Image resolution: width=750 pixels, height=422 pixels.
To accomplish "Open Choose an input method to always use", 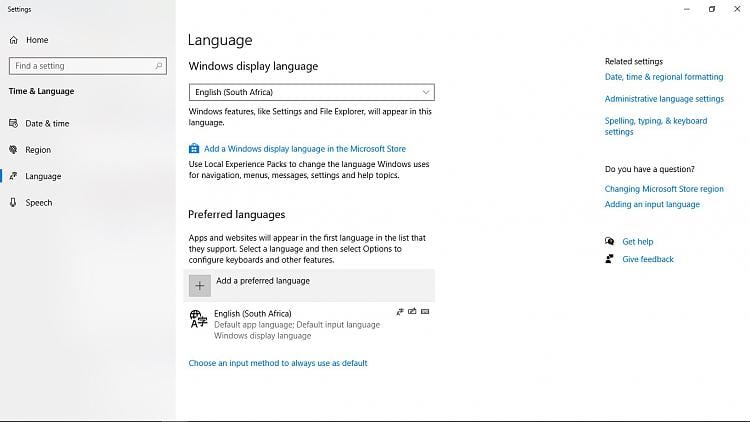I will coord(278,363).
